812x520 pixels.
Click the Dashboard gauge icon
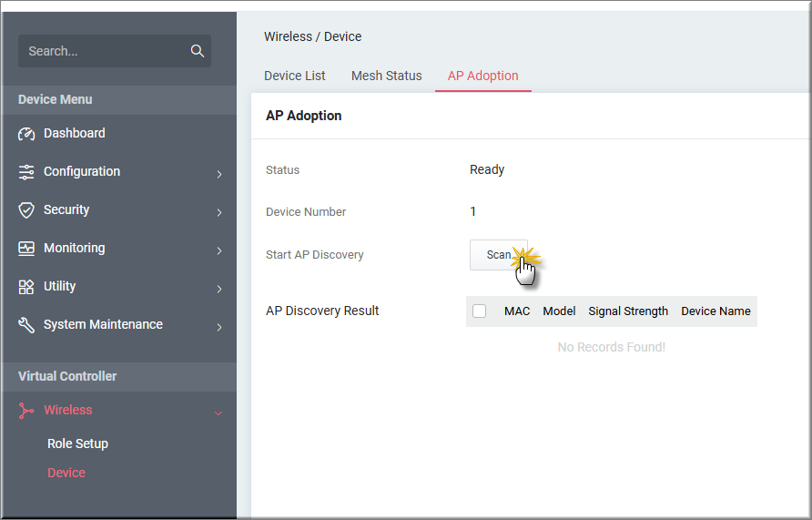(x=26, y=134)
